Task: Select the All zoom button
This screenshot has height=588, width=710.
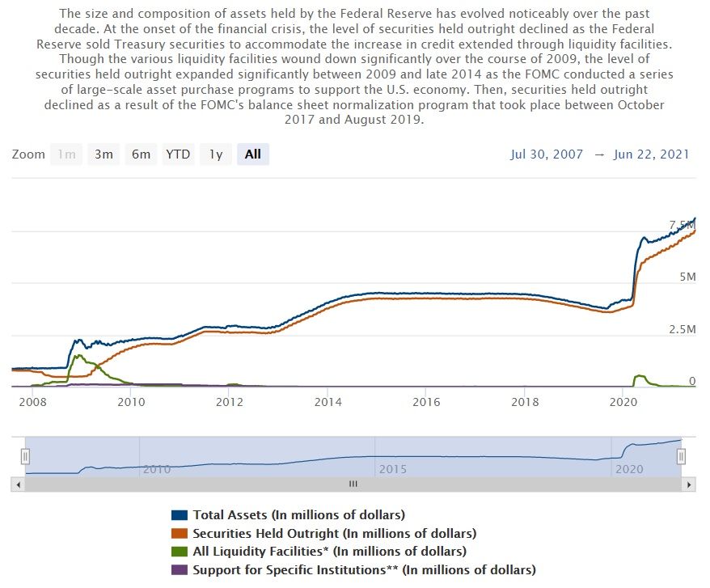Action: tap(252, 154)
